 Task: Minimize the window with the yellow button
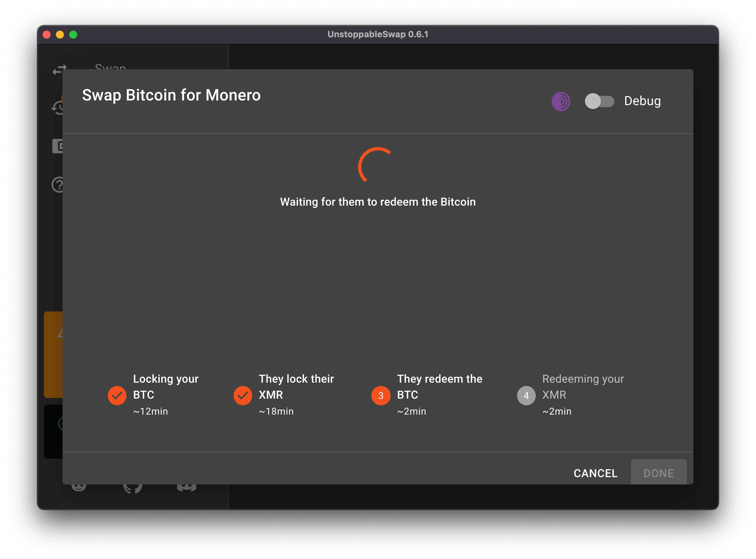pyautogui.click(x=60, y=35)
